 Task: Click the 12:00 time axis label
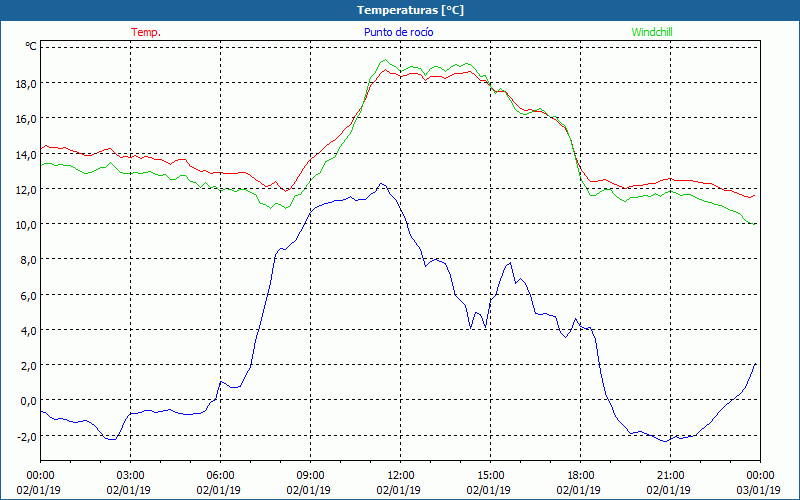(401, 476)
